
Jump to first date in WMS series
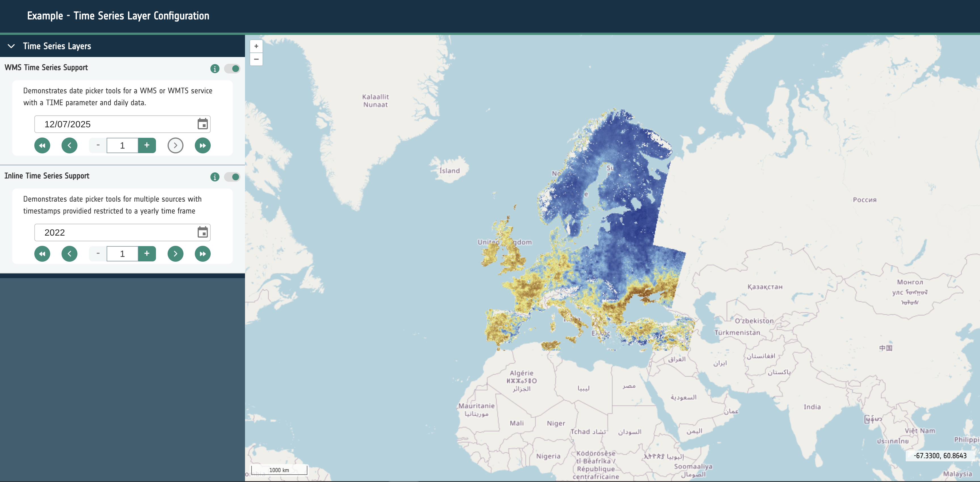(42, 145)
